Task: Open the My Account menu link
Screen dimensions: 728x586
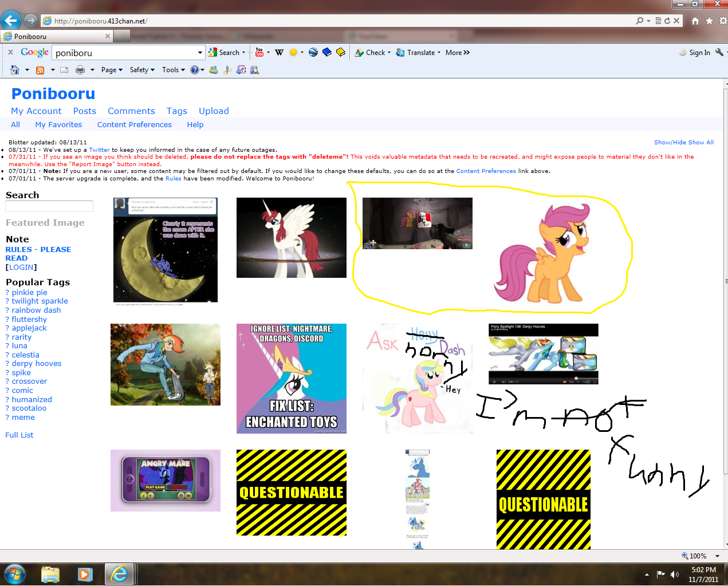Action: pos(36,111)
